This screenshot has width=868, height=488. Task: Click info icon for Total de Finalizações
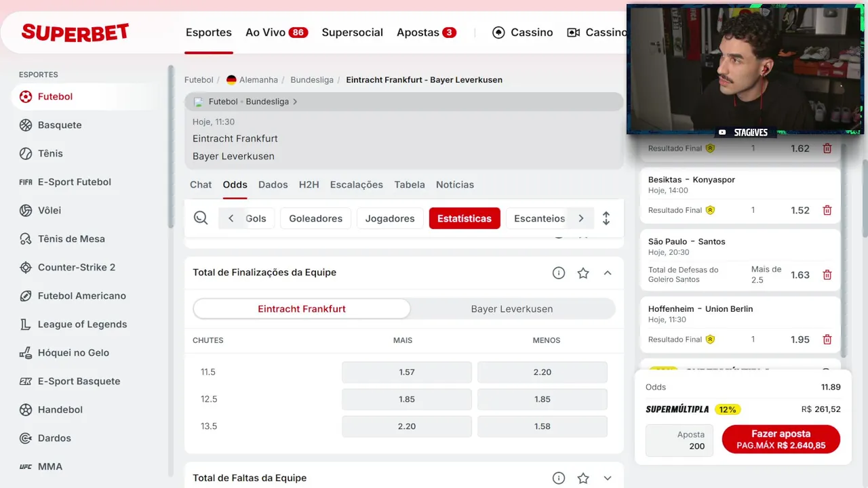click(x=559, y=272)
